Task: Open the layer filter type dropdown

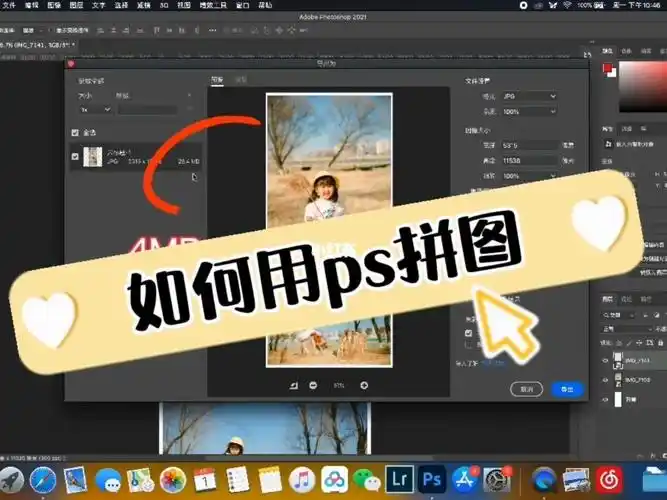Action: pyautogui.click(x=619, y=315)
